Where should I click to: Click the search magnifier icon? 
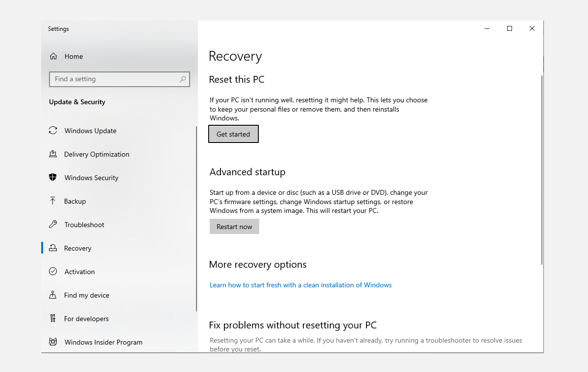tap(183, 79)
